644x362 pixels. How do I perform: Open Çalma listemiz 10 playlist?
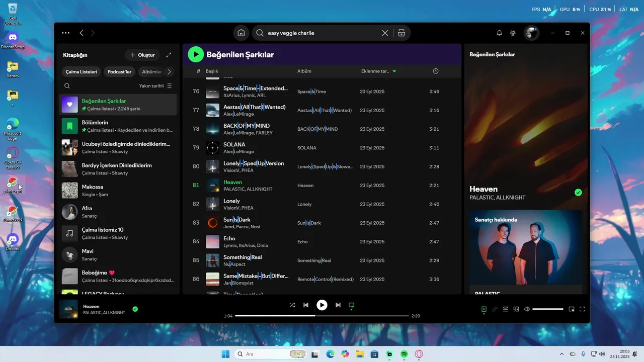click(x=118, y=233)
